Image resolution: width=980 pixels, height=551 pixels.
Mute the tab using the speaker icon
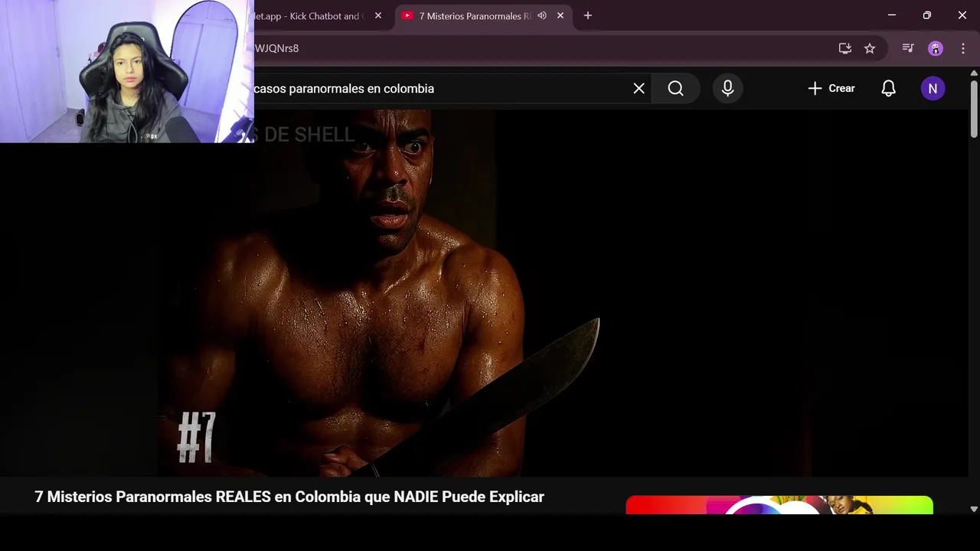542,15
